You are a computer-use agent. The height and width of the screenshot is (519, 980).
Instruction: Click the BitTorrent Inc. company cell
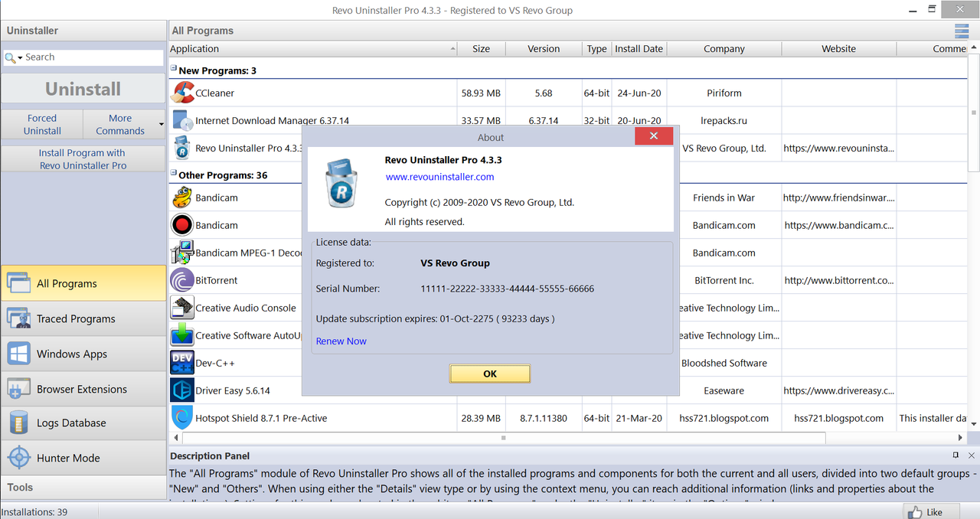point(724,281)
